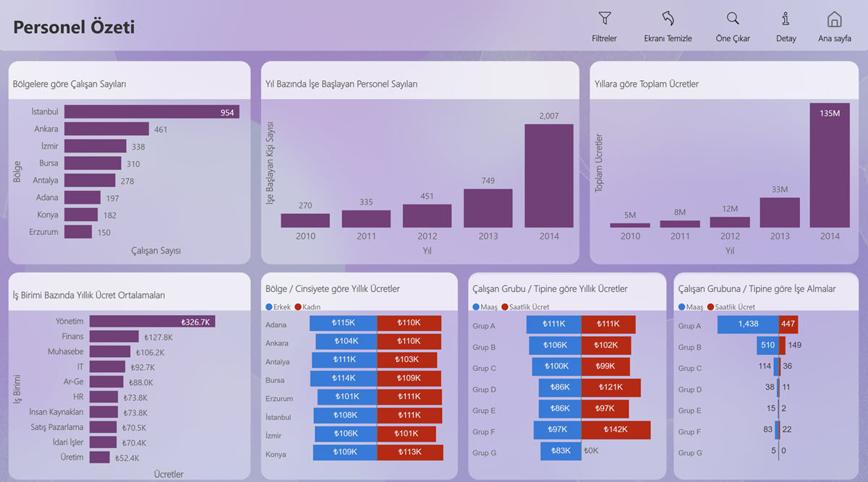Click Yıllara göre Toplam Ücretler chart title
Image resolution: width=868 pixels, height=482 pixels.
point(647,85)
